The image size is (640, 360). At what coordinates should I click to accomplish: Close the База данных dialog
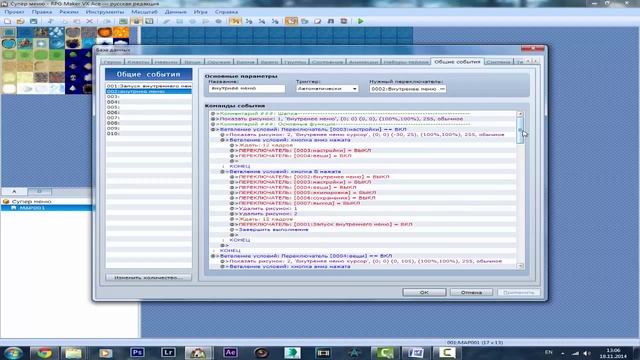tap(533, 49)
